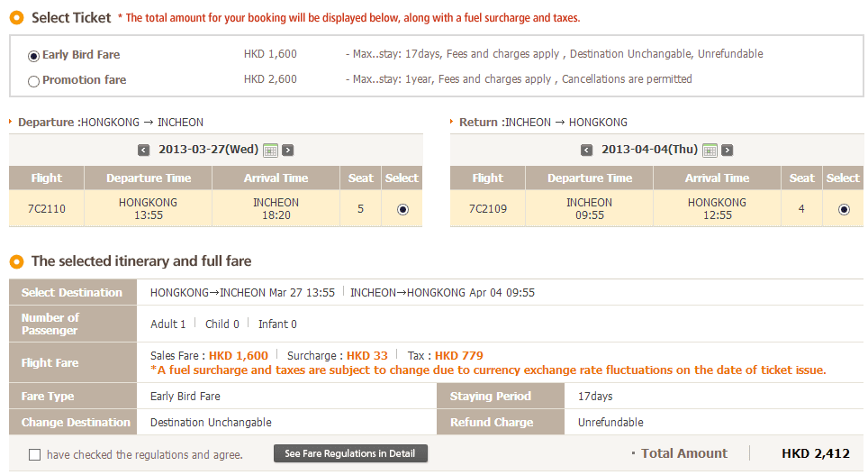The height and width of the screenshot is (475, 868).
Task: Select flight 7C2109 radio button
Action: (844, 209)
